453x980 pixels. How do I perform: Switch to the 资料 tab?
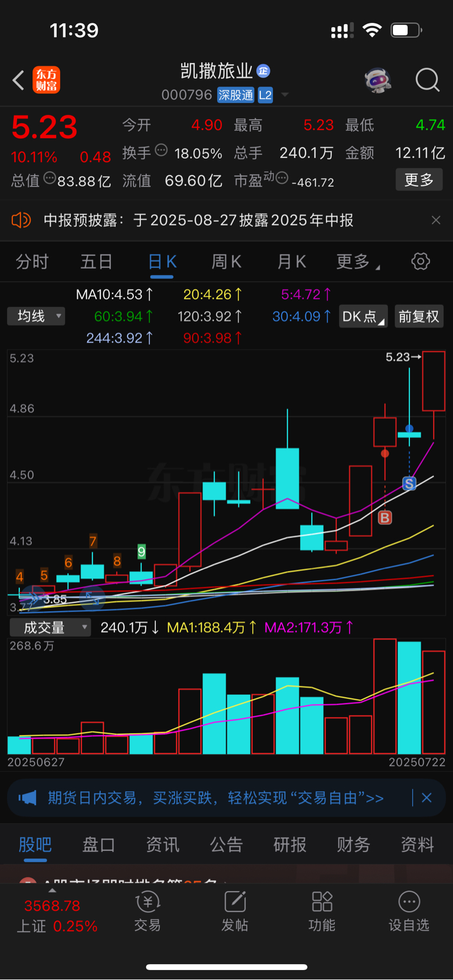[x=417, y=844]
